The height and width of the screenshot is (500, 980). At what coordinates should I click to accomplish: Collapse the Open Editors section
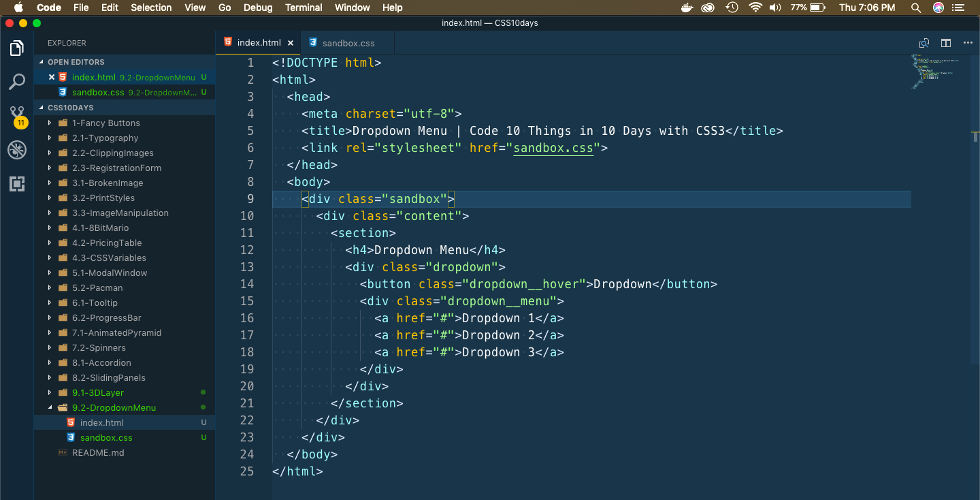coord(125,62)
